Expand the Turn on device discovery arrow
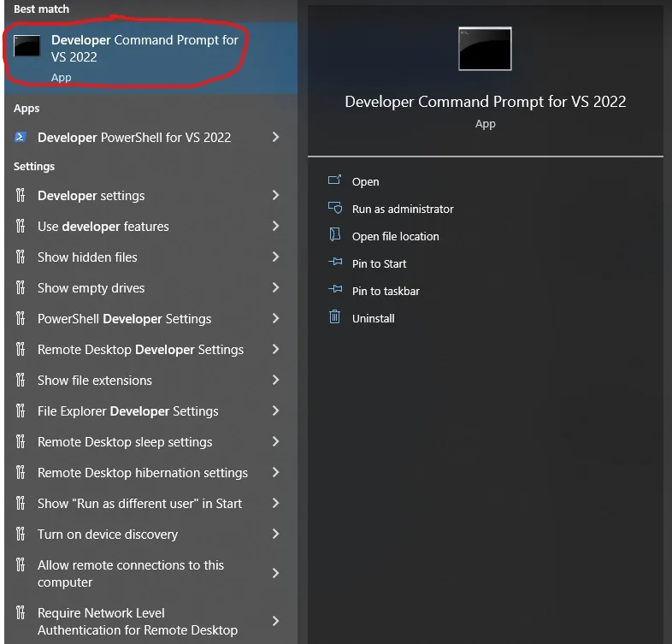Viewport: 672px width, 644px height. click(x=276, y=535)
